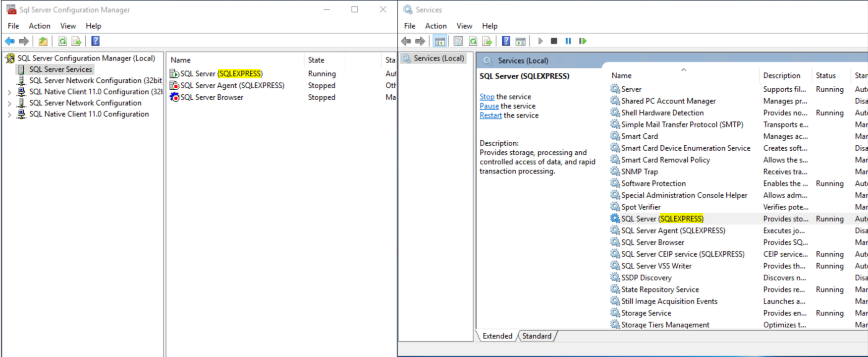Expand the 64-bit SQL Server Network Configuration node
868x357 pixels.
(9, 103)
